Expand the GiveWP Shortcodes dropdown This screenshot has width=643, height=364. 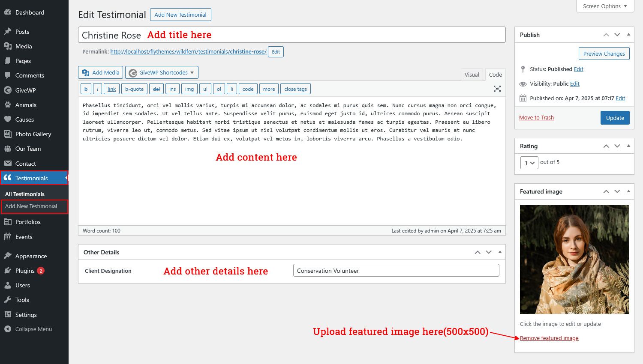pos(162,73)
